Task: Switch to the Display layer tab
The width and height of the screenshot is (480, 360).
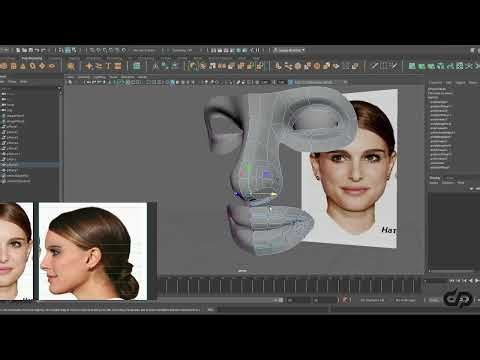Action: point(435,178)
